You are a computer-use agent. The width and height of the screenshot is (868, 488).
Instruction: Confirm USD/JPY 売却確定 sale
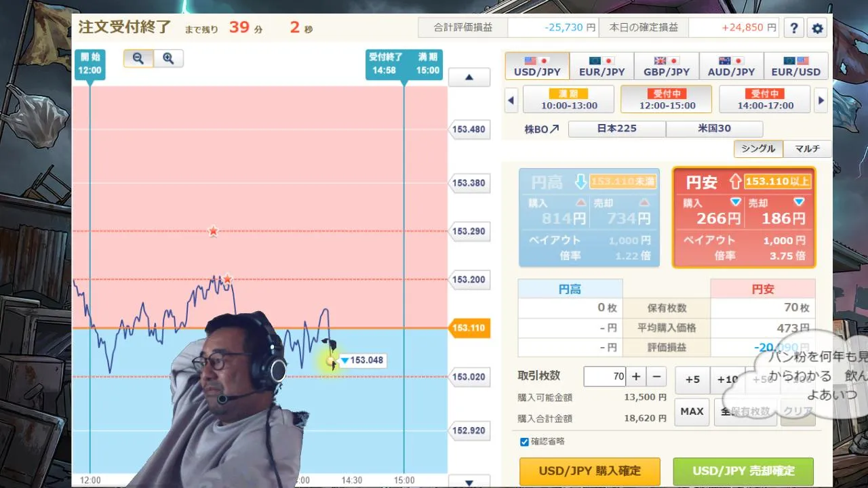click(x=743, y=471)
